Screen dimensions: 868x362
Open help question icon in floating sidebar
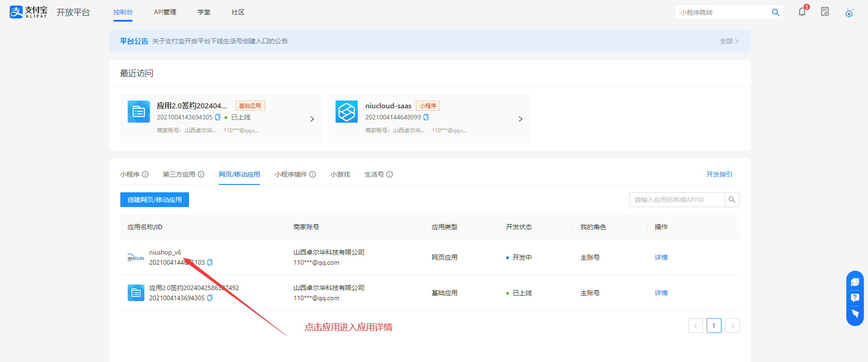click(x=855, y=298)
